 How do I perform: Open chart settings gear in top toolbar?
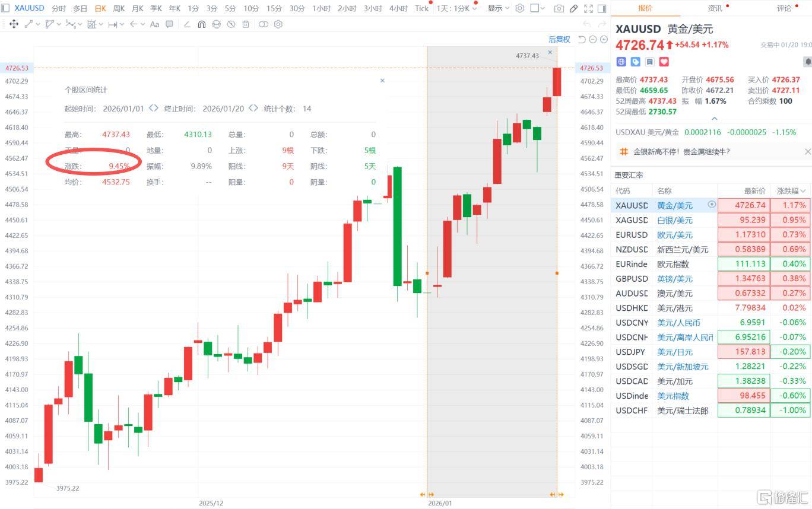click(x=519, y=8)
